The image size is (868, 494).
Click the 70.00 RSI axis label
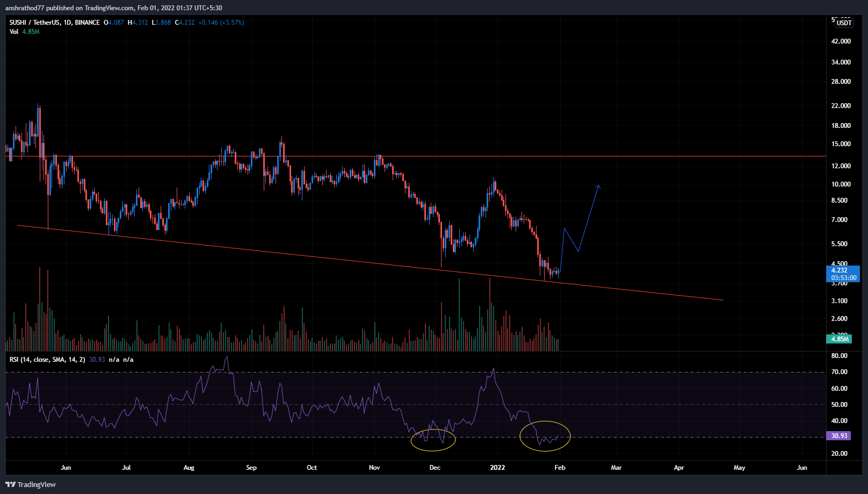point(840,372)
